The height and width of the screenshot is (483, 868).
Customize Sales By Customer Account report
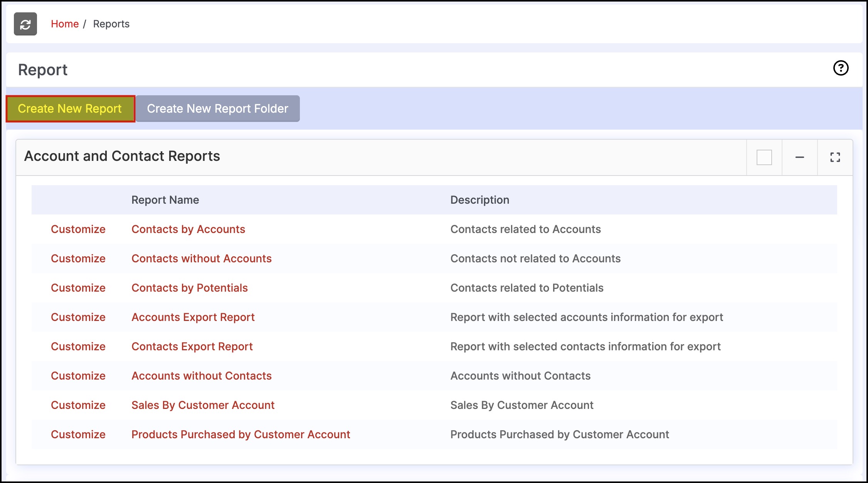click(x=78, y=405)
